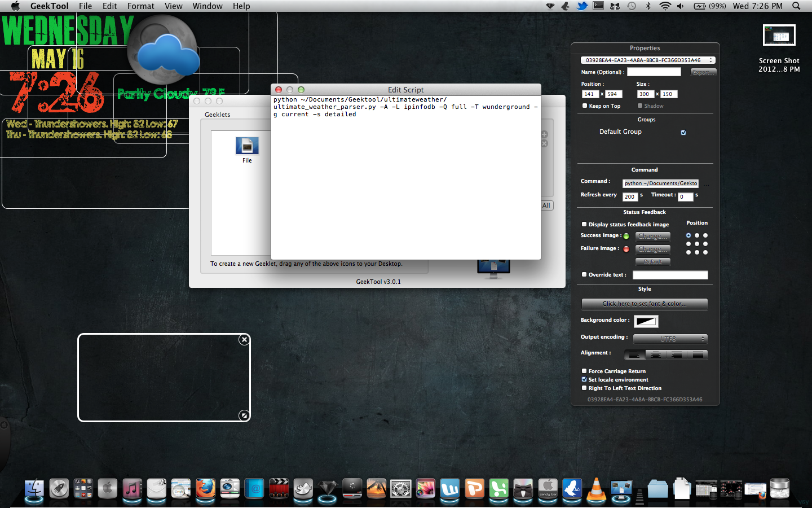Click the Override text input field
Screen dimensions: 812x508
670,275
